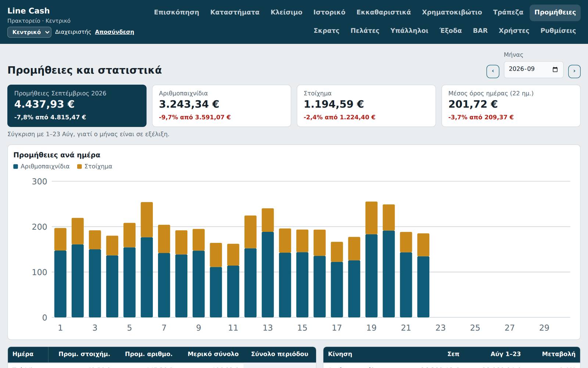Navigate to Έξοδα
588x368 pixels.
point(451,31)
